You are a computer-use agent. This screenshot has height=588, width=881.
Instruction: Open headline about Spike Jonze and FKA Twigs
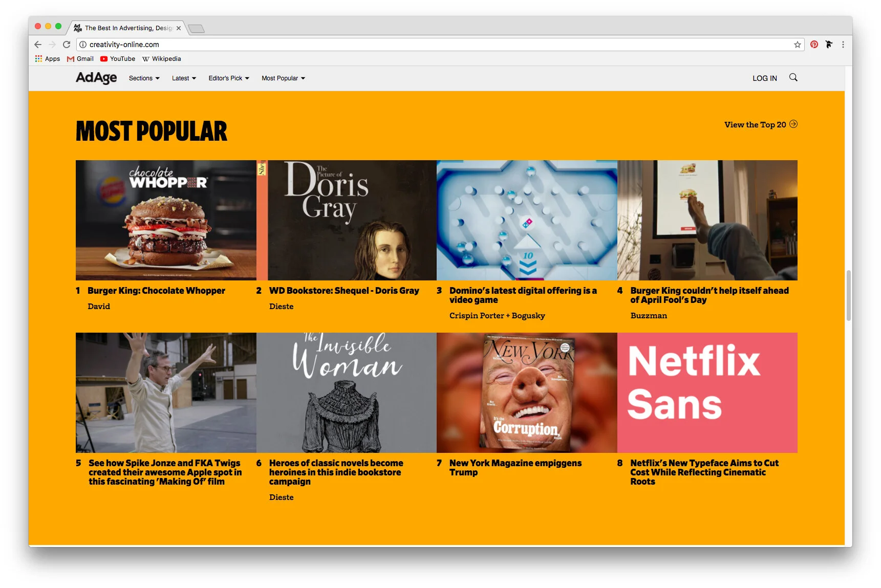point(165,472)
